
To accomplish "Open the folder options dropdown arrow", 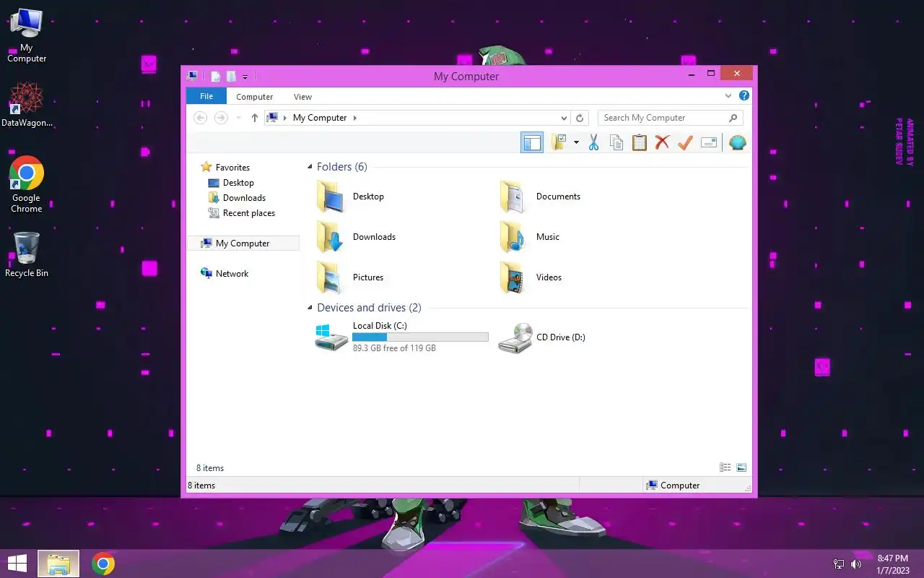I will (x=576, y=142).
